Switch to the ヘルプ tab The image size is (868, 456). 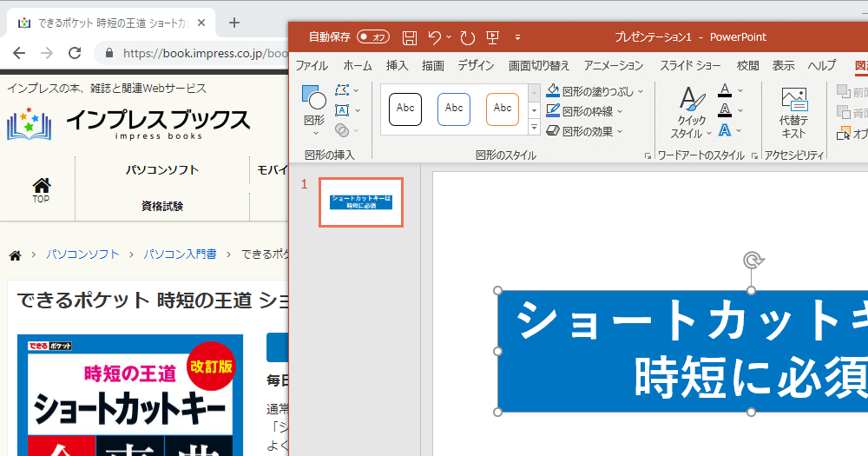pos(821,65)
